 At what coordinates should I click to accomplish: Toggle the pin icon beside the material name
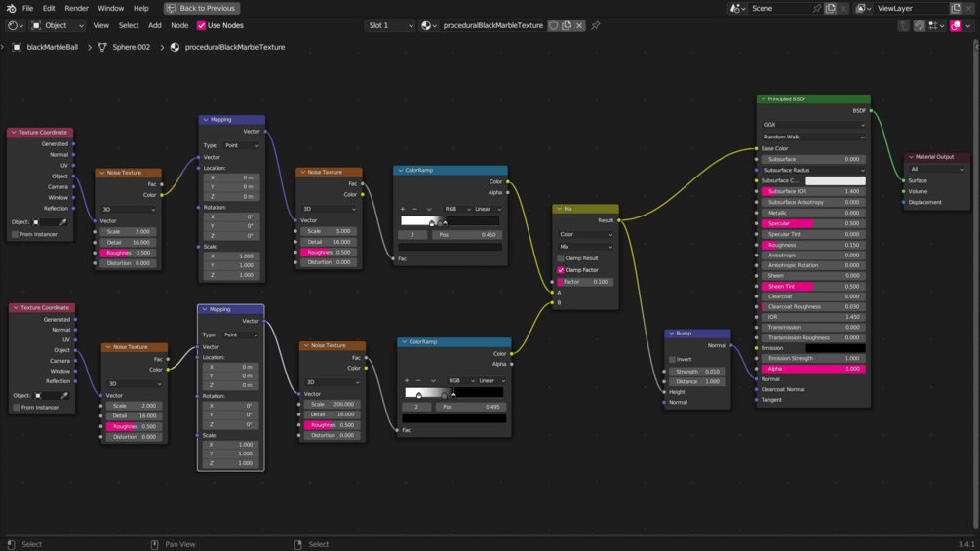595,25
